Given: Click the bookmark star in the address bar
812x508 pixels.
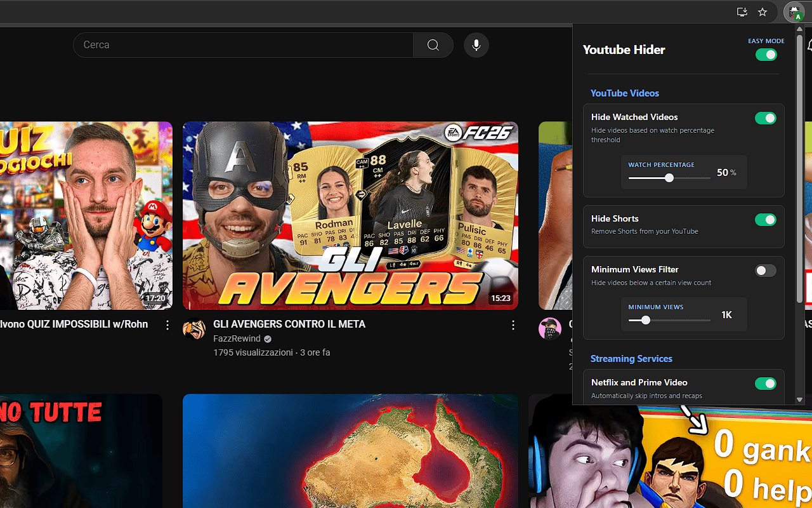Looking at the screenshot, I should click(x=763, y=12).
